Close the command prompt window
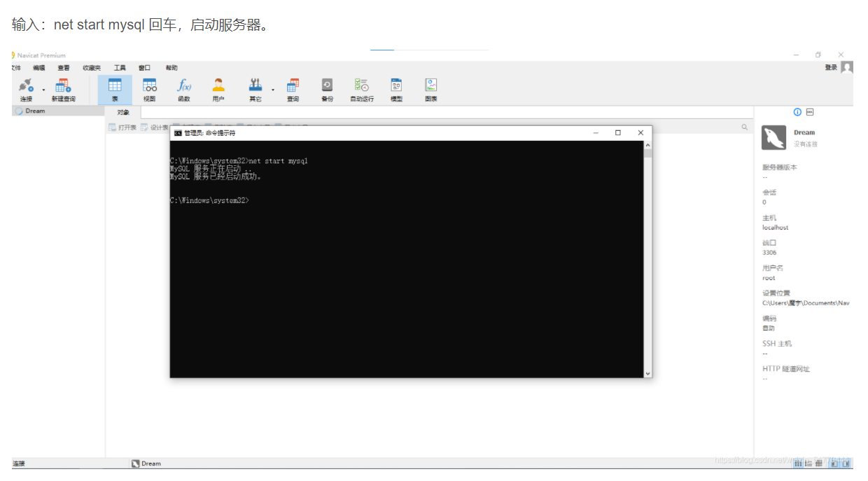The height and width of the screenshot is (481, 868). (x=640, y=132)
